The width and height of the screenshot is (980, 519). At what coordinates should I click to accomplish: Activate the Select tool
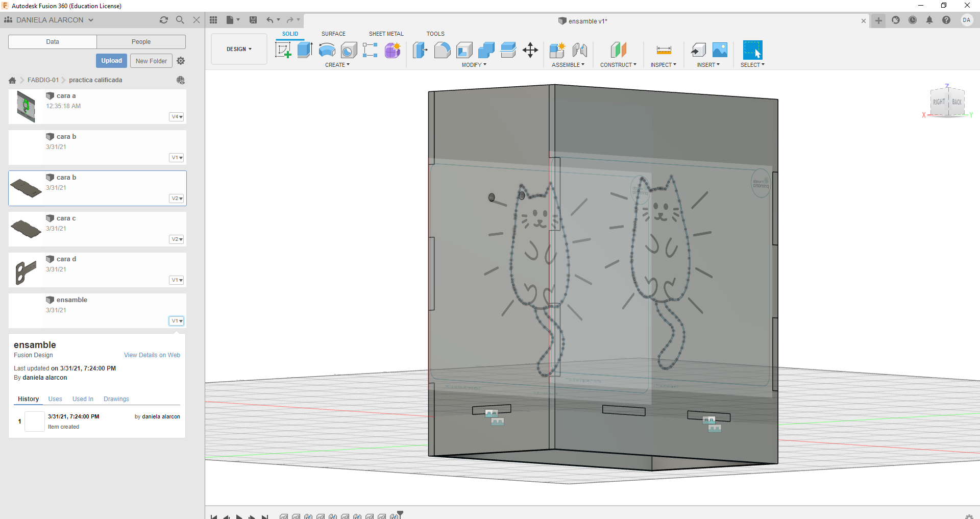(753, 50)
